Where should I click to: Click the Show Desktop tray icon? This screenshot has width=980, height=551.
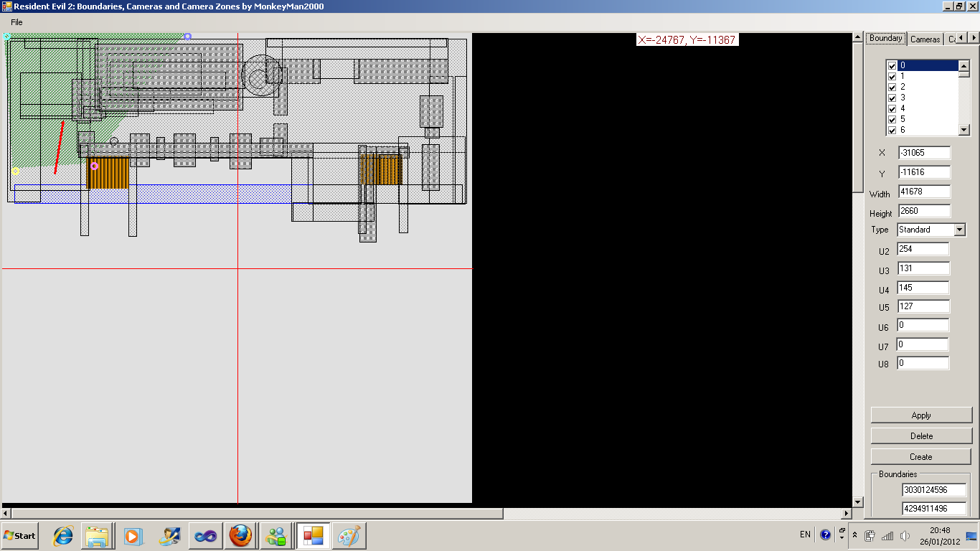tap(971, 535)
